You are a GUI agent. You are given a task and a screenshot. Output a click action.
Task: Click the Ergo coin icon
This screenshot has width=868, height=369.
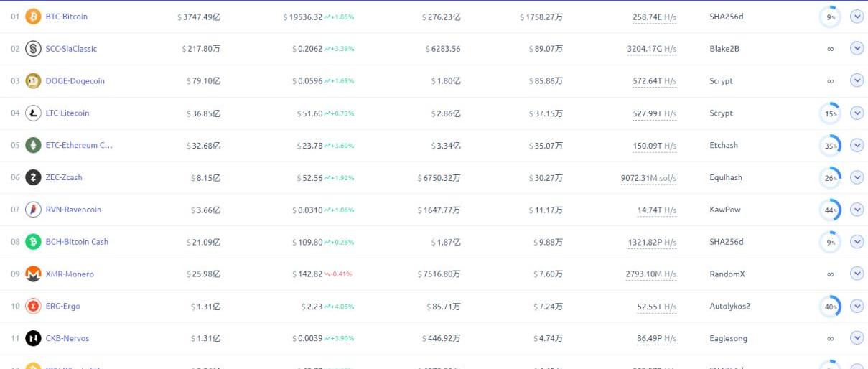coord(33,307)
